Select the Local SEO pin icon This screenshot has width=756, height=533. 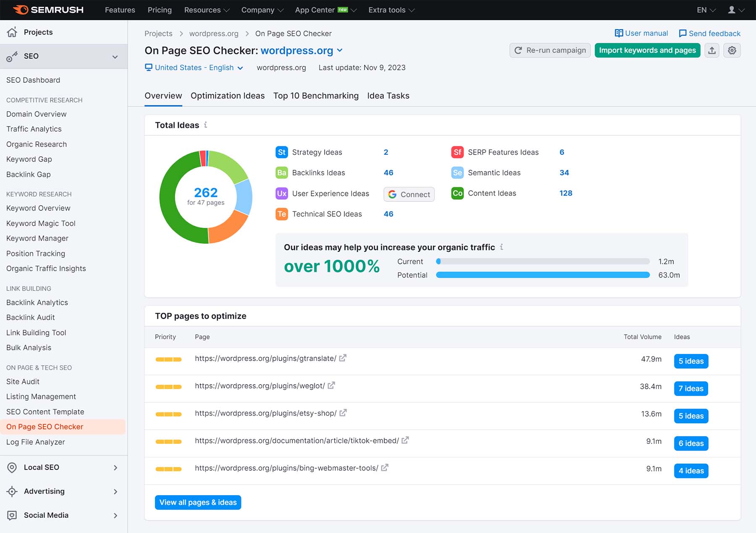[x=11, y=467]
